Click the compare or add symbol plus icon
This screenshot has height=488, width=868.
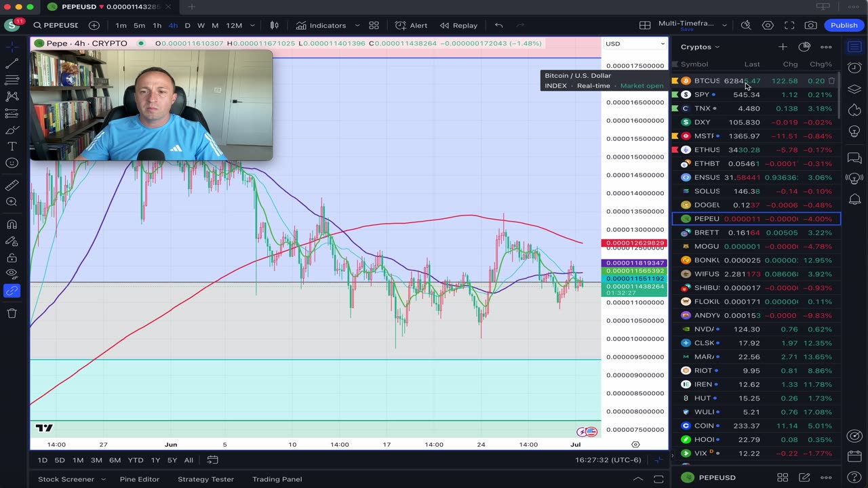coord(94,25)
